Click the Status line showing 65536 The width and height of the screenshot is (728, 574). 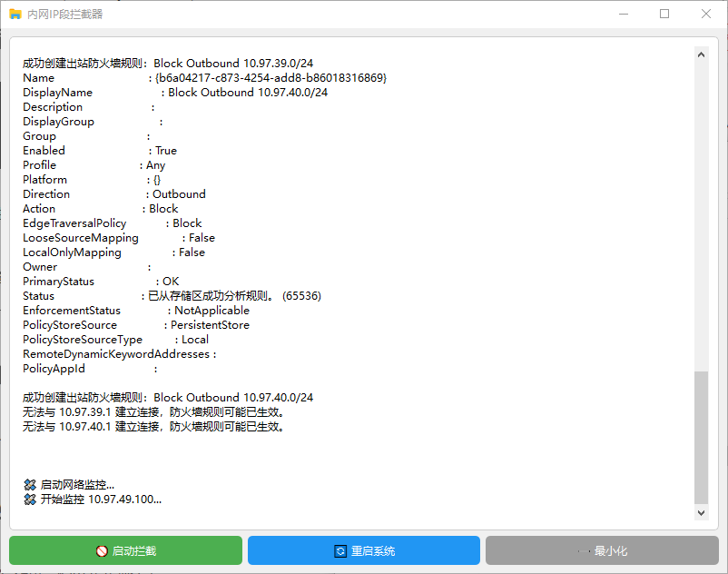[172, 296]
